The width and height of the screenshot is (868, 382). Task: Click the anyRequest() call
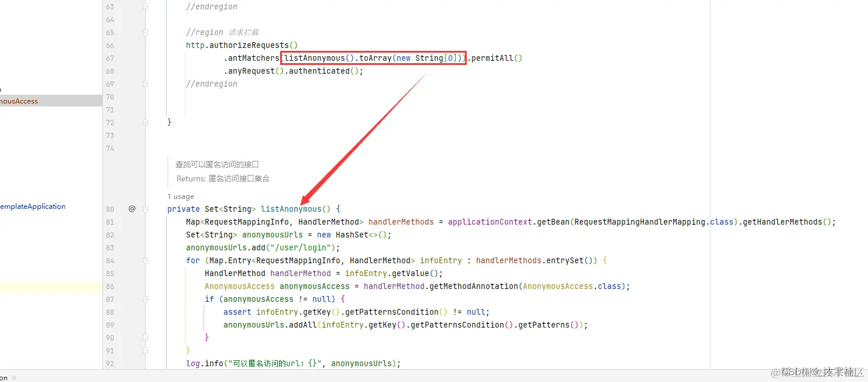click(x=256, y=71)
